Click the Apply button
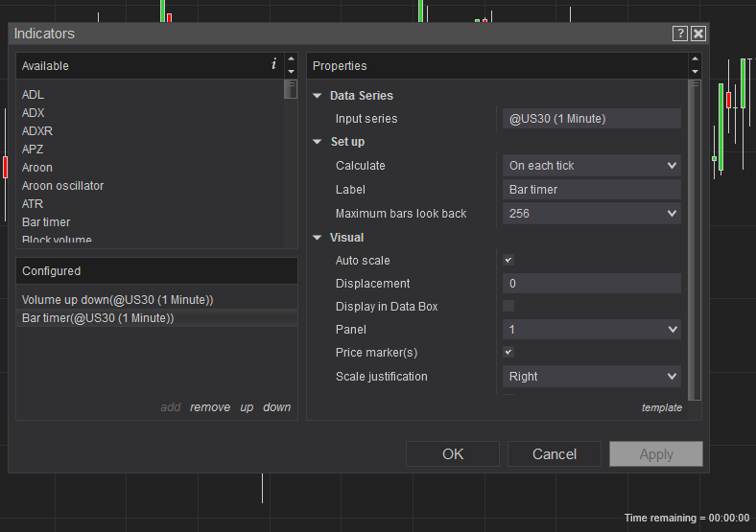Viewport: 756px width, 532px height. (x=656, y=454)
